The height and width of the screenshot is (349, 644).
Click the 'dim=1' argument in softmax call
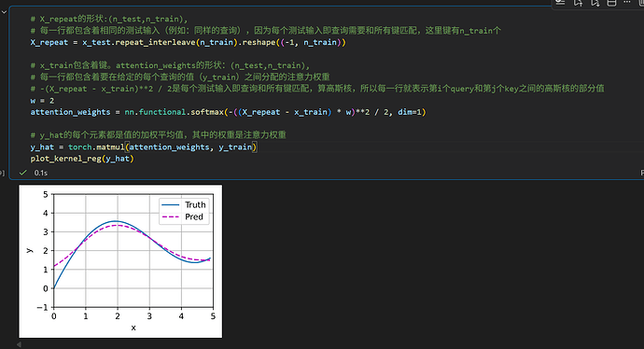(x=410, y=112)
